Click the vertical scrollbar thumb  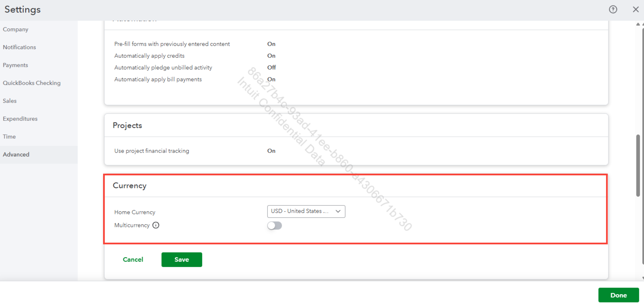(x=638, y=165)
